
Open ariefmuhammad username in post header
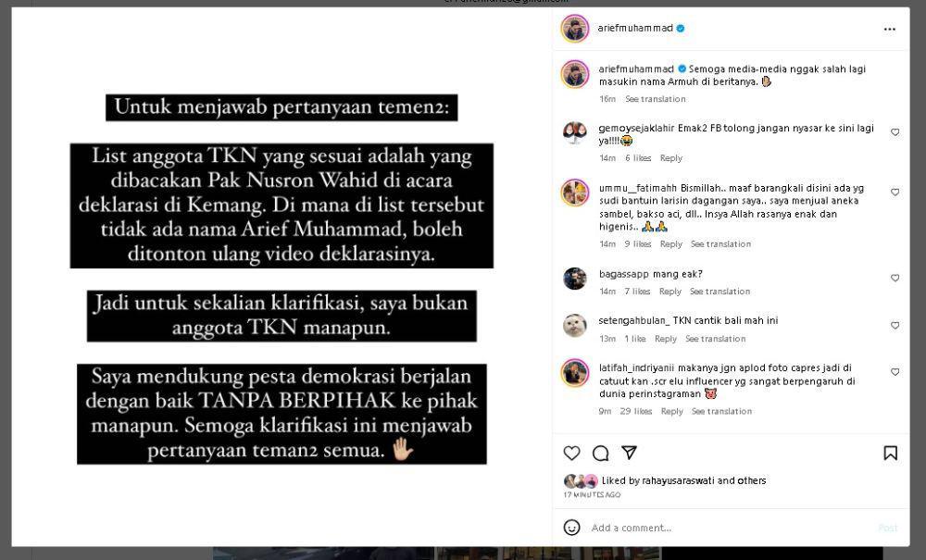(635, 28)
